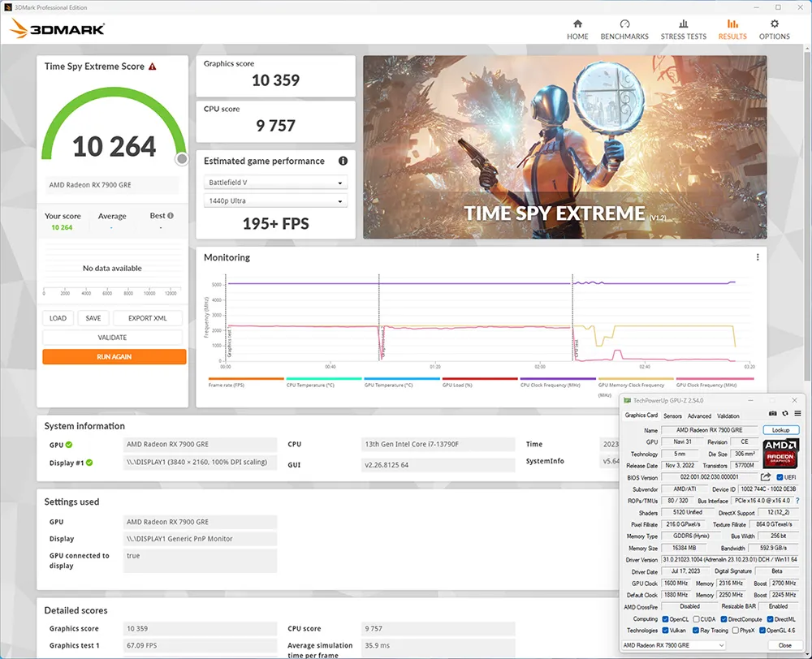Click the LOAD button

[x=58, y=318]
